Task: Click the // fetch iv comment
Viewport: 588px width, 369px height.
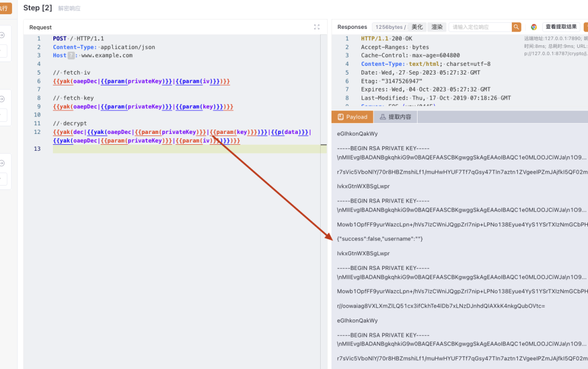Action: pos(72,73)
